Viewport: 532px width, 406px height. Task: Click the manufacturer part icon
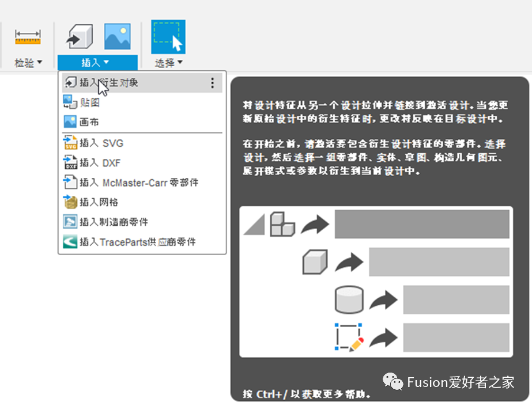70,222
